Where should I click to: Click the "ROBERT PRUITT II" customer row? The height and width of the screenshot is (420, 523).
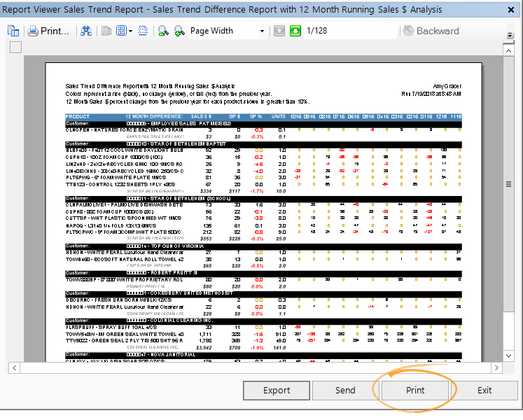(263, 273)
